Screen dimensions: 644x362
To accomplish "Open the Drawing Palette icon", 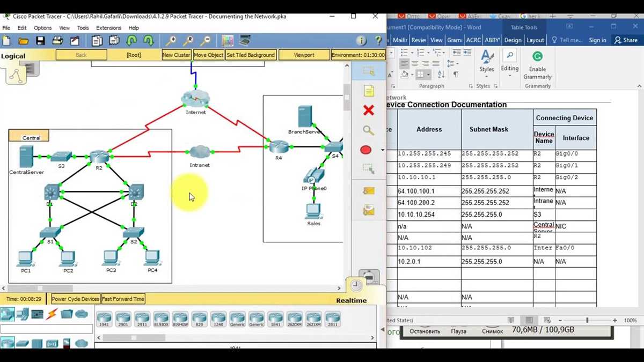I will coord(228,41).
